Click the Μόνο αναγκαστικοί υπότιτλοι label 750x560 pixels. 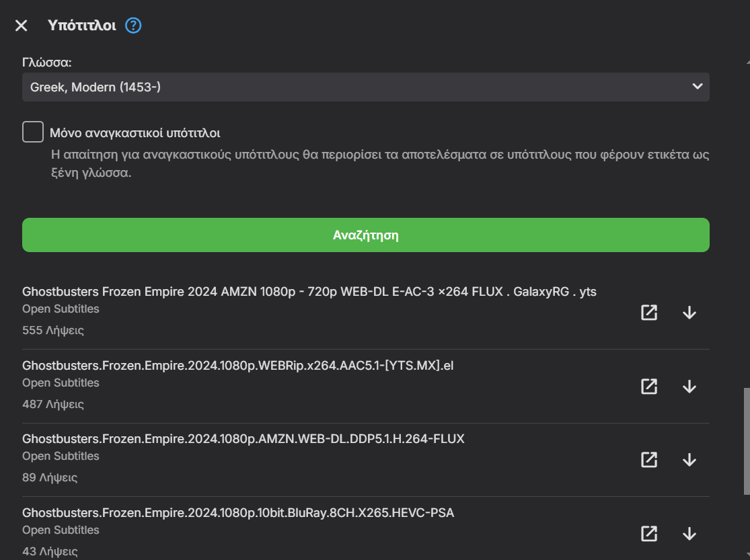[135, 132]
